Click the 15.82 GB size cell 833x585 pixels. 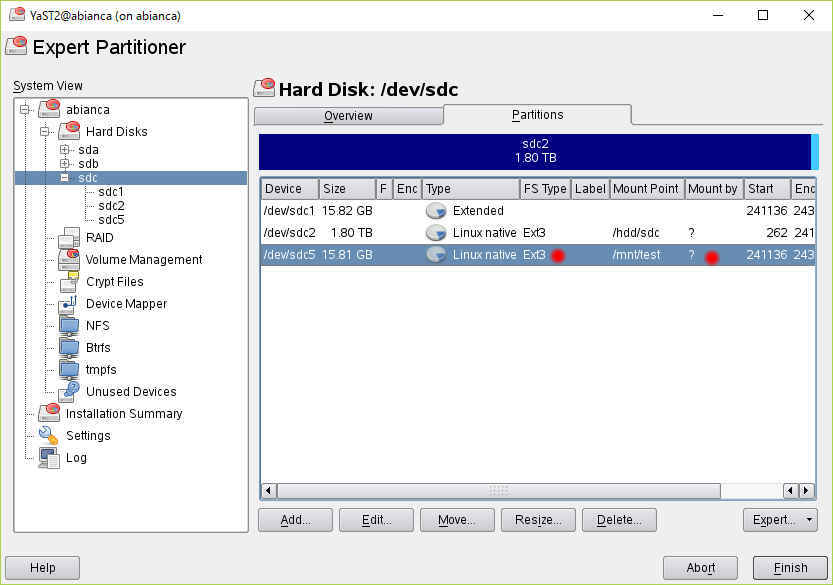click(347, 211)
